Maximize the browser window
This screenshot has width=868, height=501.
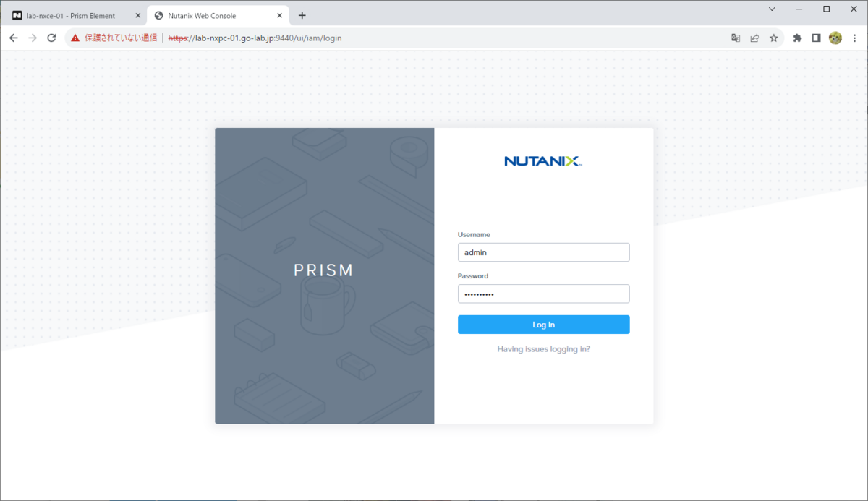[x=826, y=9]
